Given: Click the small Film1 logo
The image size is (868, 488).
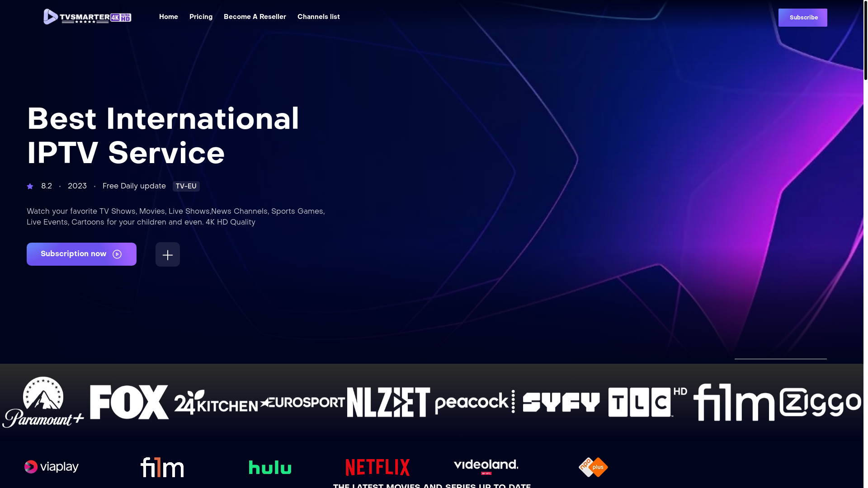Looking at the screenshot, I should click(162, 467).
